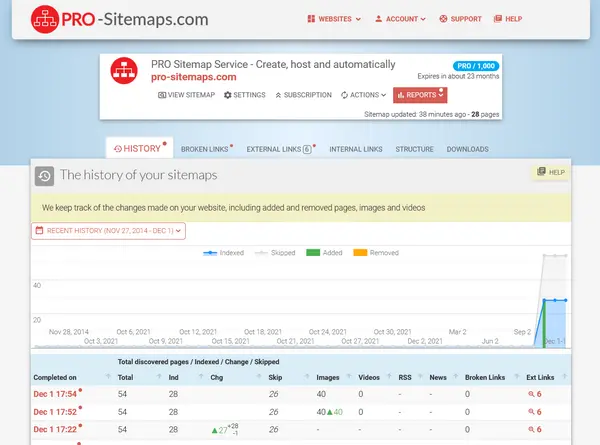Open the Recent History date range dropdown
Viewport: 600px width, 445px height.
tap(108, 230)
